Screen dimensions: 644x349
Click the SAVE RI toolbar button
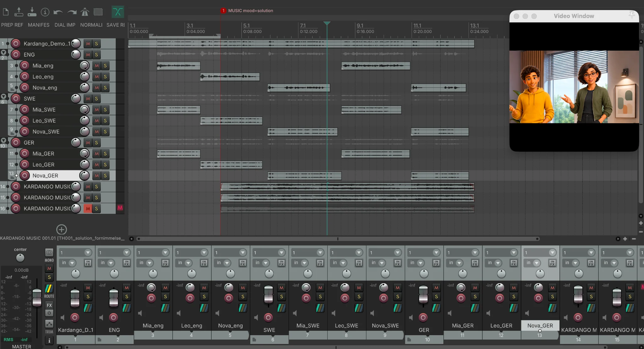(115, 25)
